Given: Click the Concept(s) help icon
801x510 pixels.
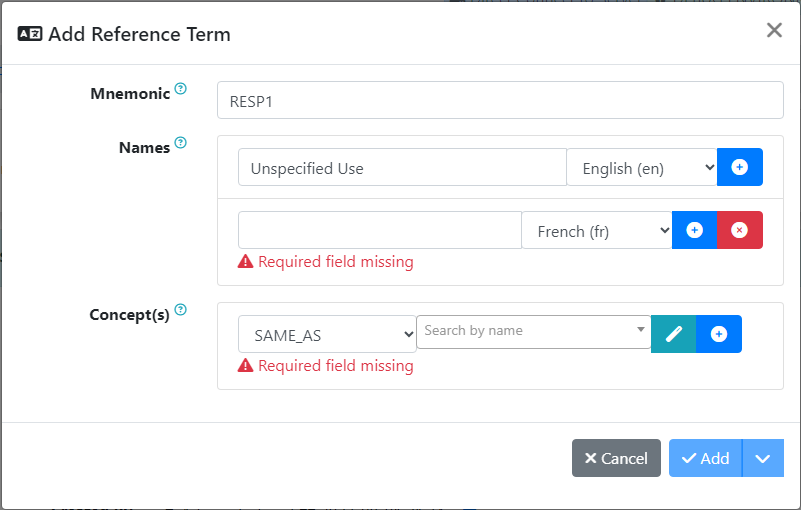Looking at the screenshot, I should (x=181, y=310).
